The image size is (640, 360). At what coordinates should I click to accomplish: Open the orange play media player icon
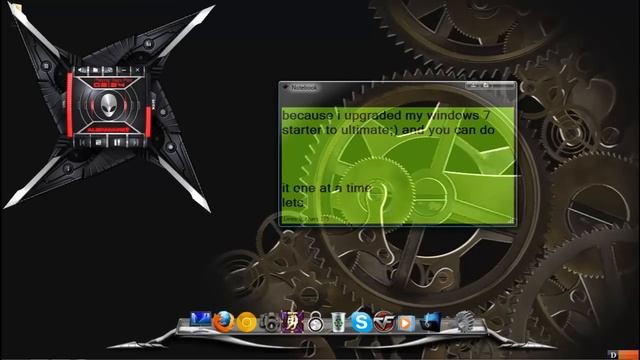point(405,323)
